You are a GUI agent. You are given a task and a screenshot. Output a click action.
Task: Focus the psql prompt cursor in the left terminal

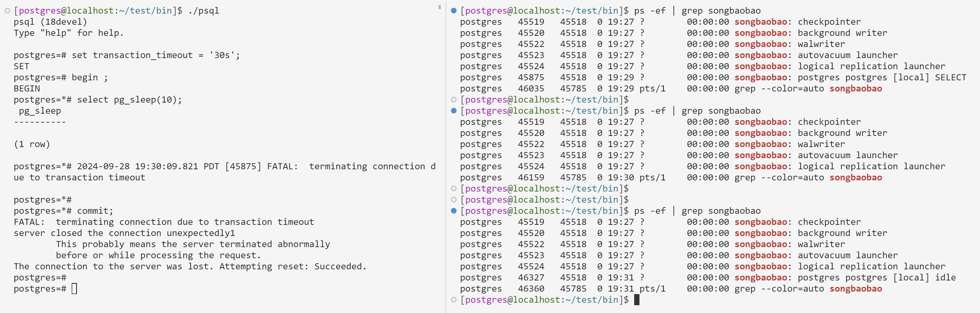[74, 289]
